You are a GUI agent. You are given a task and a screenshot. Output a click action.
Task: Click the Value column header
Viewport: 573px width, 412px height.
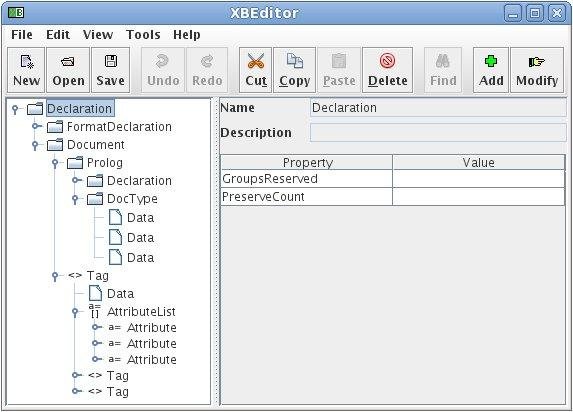pos(479,162)
